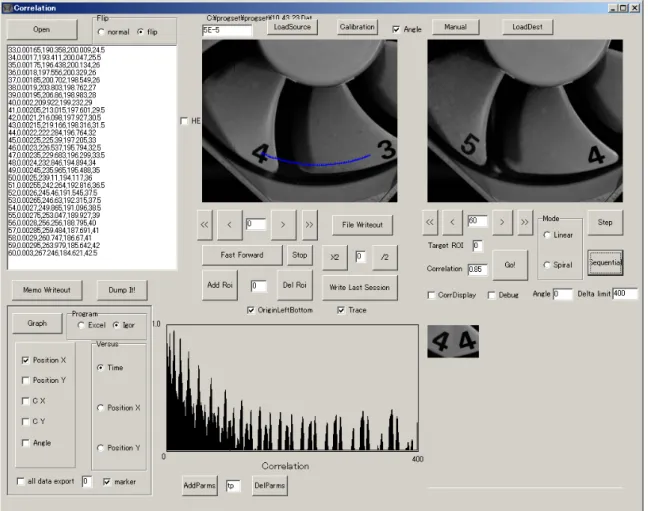This screenshot has width=648, height=511.
Task: Select Time under Versus
Action: pos(100,367)
